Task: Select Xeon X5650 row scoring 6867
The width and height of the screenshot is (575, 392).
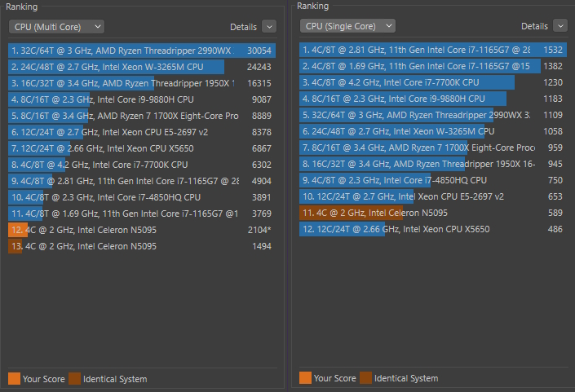Action: [142, 148]
